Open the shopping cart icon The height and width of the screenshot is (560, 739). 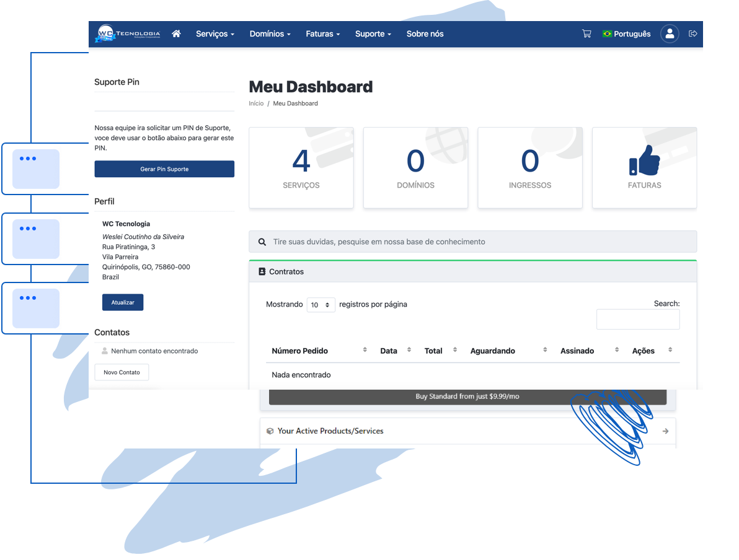[586, 34]
